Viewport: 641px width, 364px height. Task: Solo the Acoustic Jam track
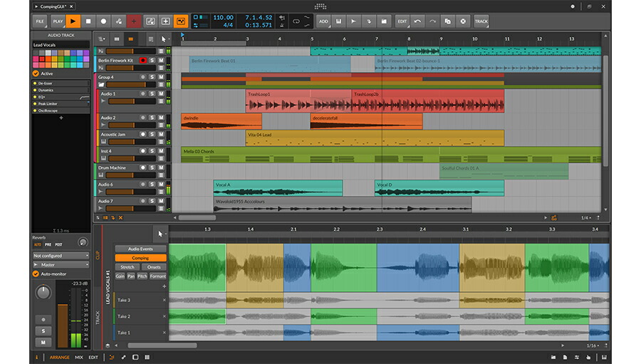click(152, 134)
